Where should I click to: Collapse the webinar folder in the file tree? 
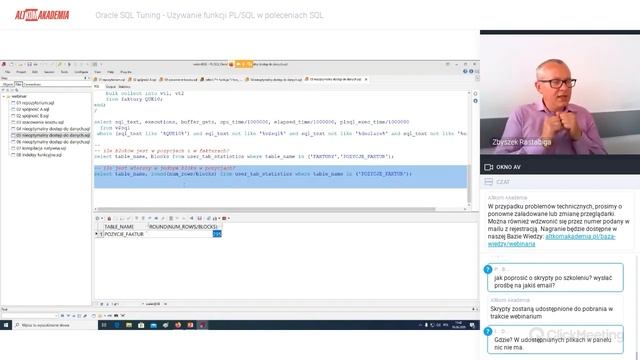coord(4,96)
